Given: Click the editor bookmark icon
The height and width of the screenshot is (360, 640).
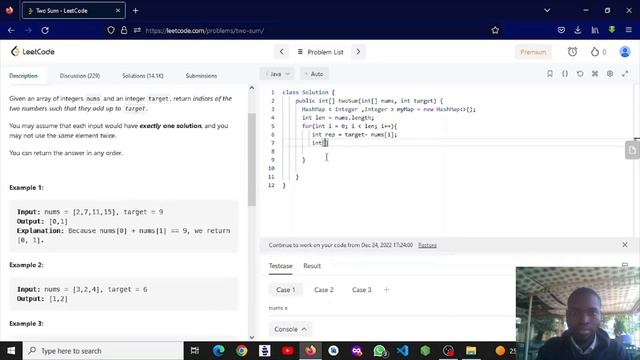Looking at the screenshot, I should [550, 73].
